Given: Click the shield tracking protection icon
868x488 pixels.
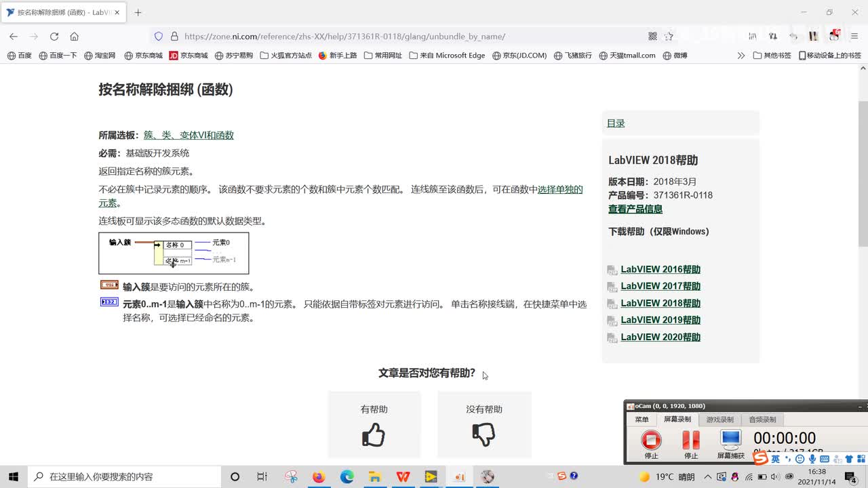Looking at the screenshot, I should click(159, 37).
